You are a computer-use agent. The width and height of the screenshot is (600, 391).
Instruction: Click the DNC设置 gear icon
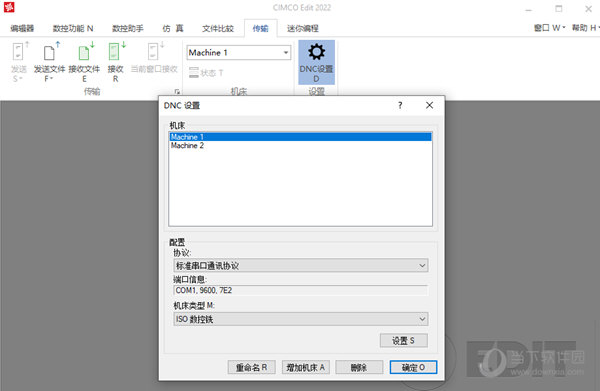(316, 52)
